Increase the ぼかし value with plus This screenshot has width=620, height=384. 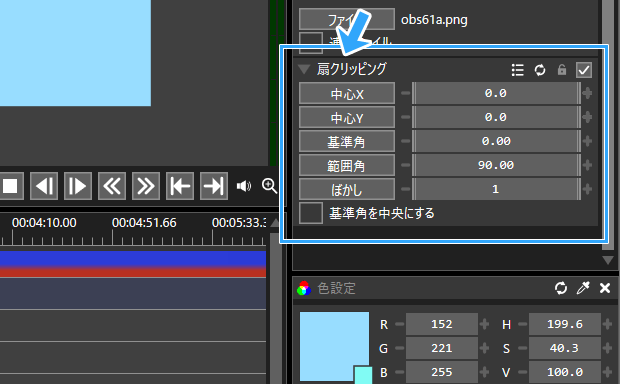click(x=587, y=189)
